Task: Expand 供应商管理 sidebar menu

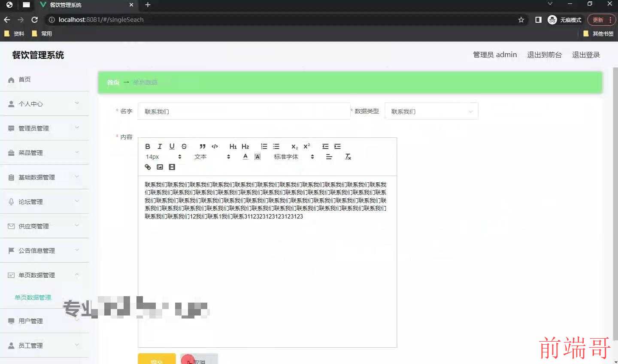Action: click(x=45, y=226)
